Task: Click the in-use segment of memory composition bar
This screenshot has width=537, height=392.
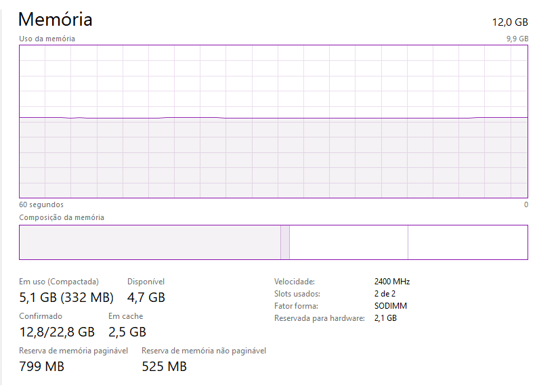Action: point(150,242)
